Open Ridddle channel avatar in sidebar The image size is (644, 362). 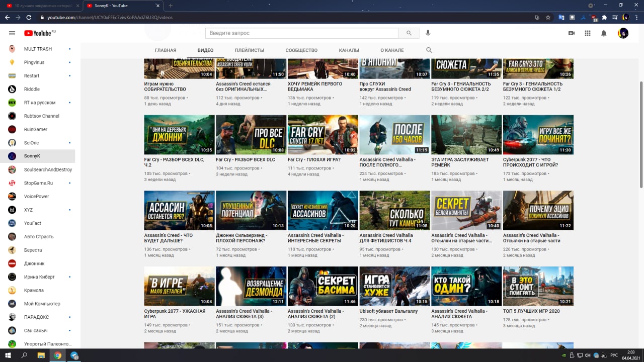click(12, 89)
